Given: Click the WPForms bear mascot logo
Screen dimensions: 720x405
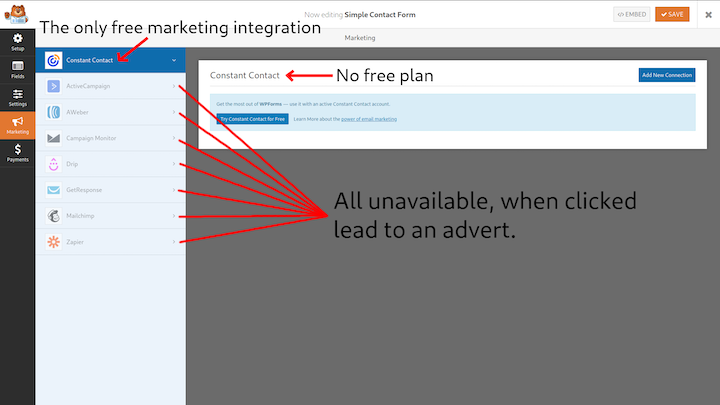Looking at the screenshot, I should (17, 15).
